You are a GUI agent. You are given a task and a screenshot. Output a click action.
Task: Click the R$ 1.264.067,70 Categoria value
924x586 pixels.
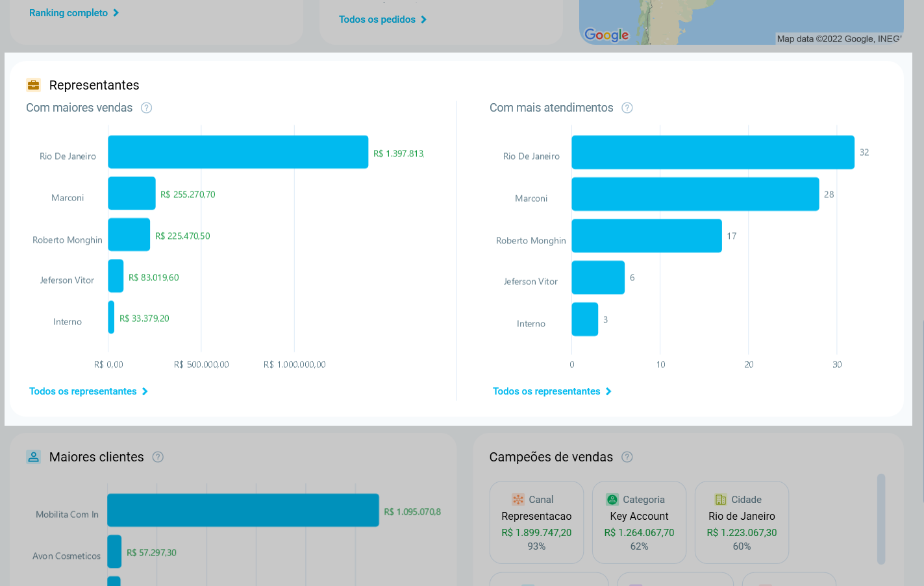639,533
